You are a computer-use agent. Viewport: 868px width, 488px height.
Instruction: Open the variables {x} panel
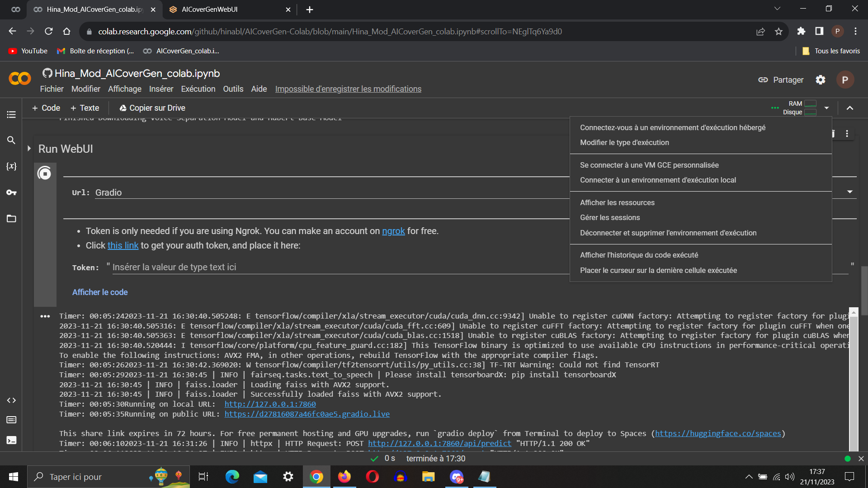coord(11,166)
